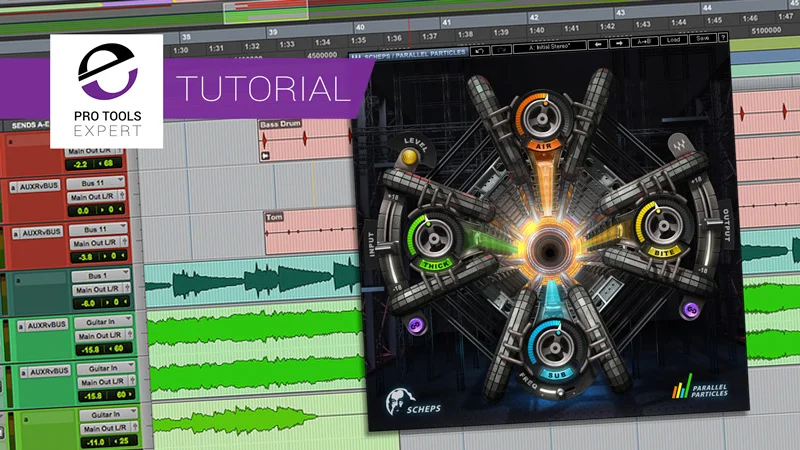Open the Main Out L/R output selector on the -6.0 track
Image resolution: width=800 pixels, height=450 pixels.
tap(96, 289)
